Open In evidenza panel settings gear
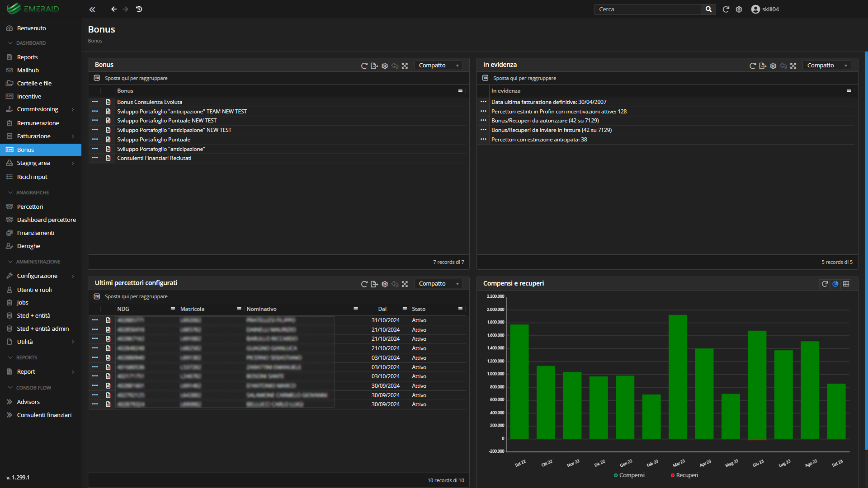 (x=773, y=66)
